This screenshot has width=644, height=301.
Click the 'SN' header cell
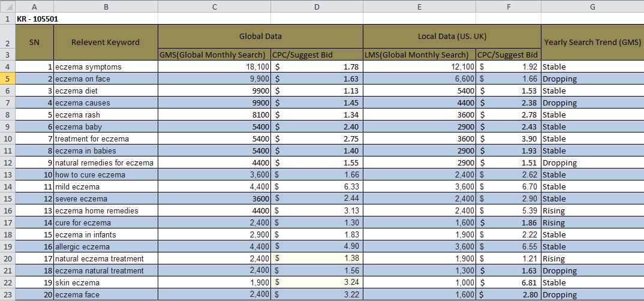[x=34, y=42]
